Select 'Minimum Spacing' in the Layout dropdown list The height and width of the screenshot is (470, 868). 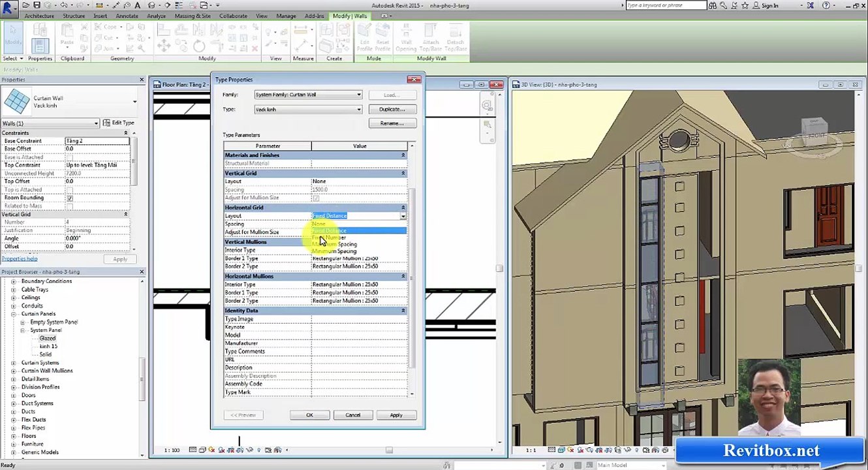(359, 251)
